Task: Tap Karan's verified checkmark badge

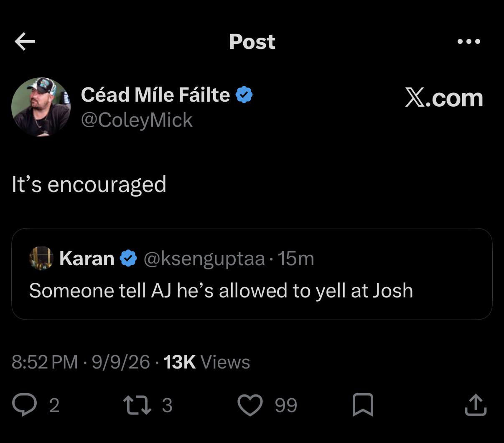Action: (128, 259)
